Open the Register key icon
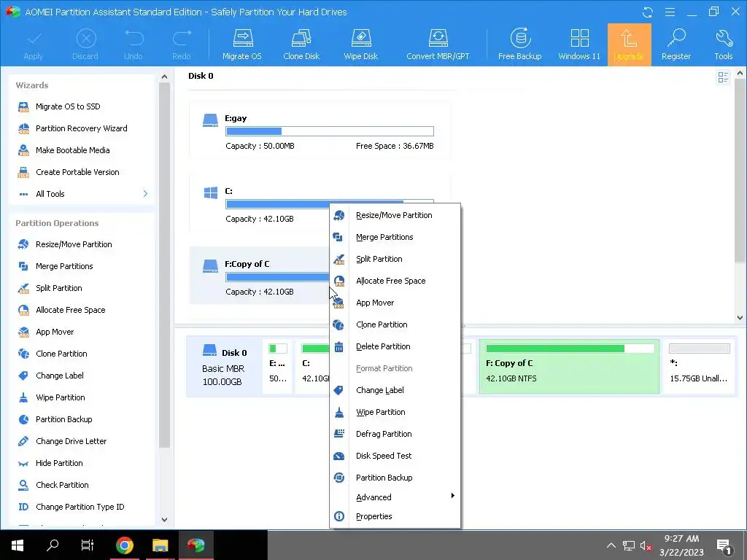 coord(676,44)
